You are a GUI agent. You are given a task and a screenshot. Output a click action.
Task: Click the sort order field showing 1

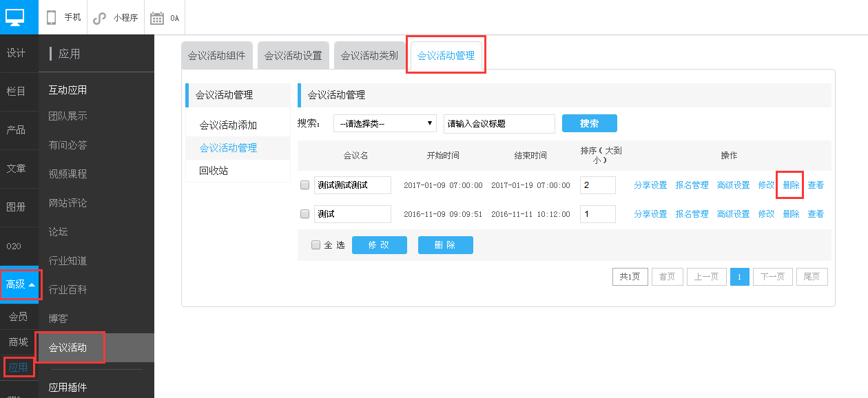pyautogui.click(x=598, y=214)
